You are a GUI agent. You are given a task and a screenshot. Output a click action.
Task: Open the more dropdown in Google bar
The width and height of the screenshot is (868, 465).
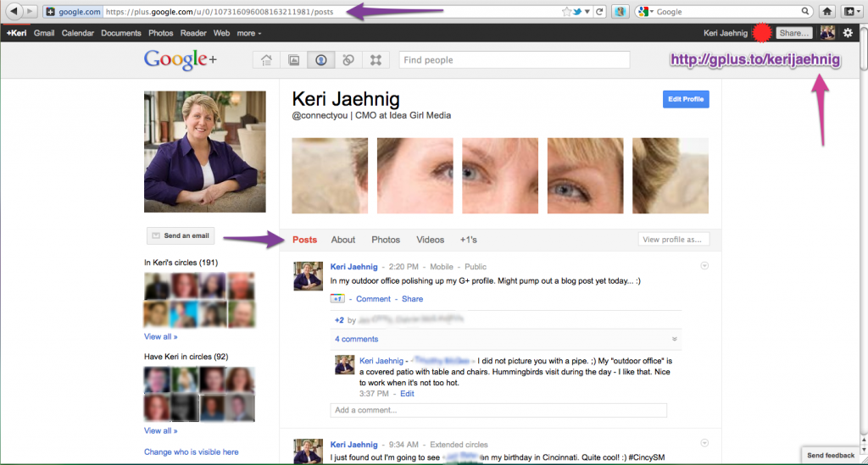tap(249, 33)
